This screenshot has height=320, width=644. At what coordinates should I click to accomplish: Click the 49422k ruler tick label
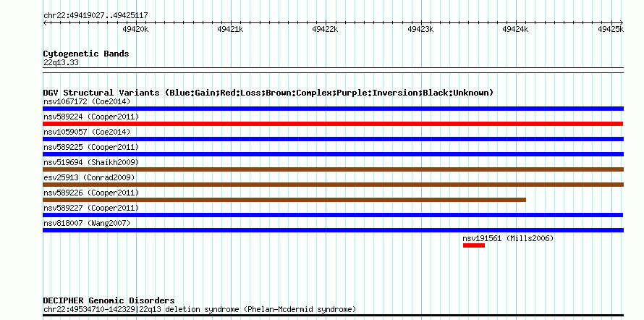click(326, 29)
